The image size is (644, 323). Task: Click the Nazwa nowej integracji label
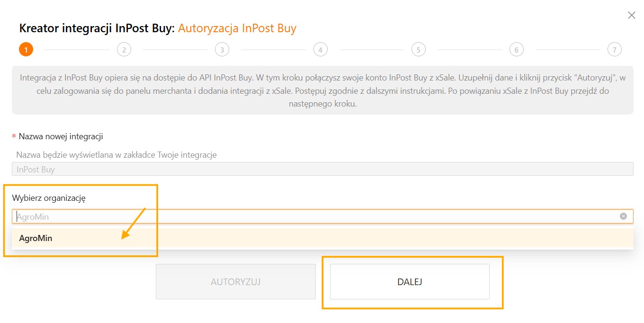coord(61,136)
